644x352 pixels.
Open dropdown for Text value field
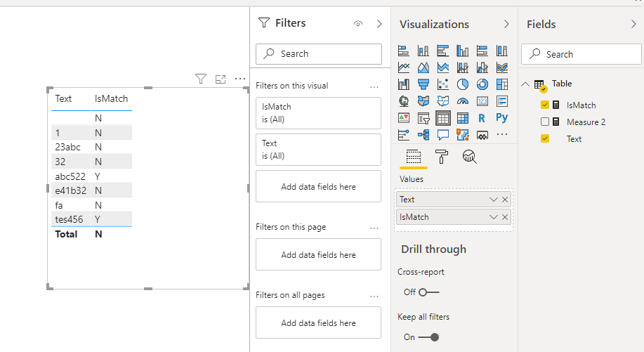click(x=493, y=200)
